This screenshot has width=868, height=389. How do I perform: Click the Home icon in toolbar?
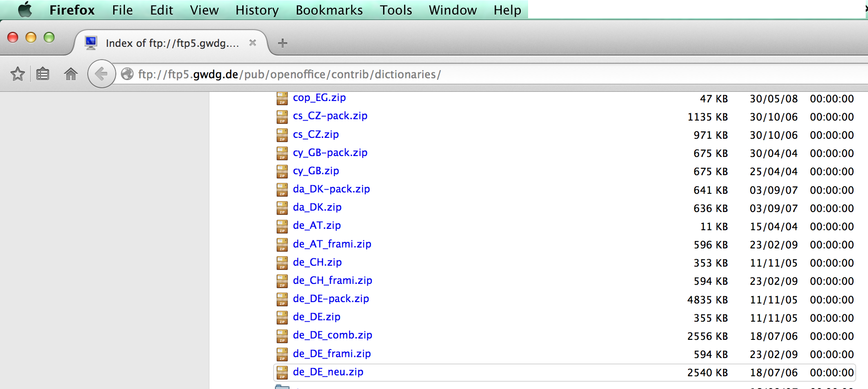pos(70,74)
